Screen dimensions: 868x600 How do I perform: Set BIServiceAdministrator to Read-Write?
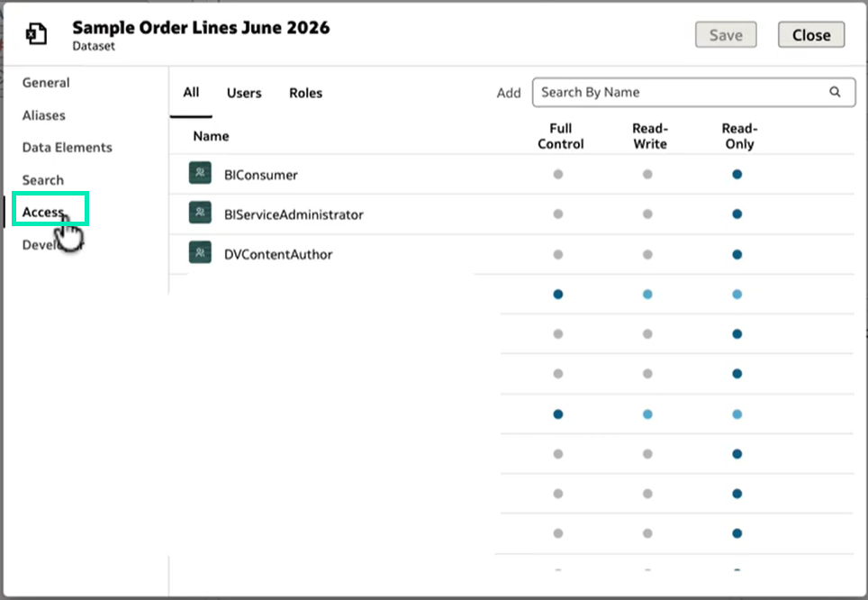[x=647, y=214]
